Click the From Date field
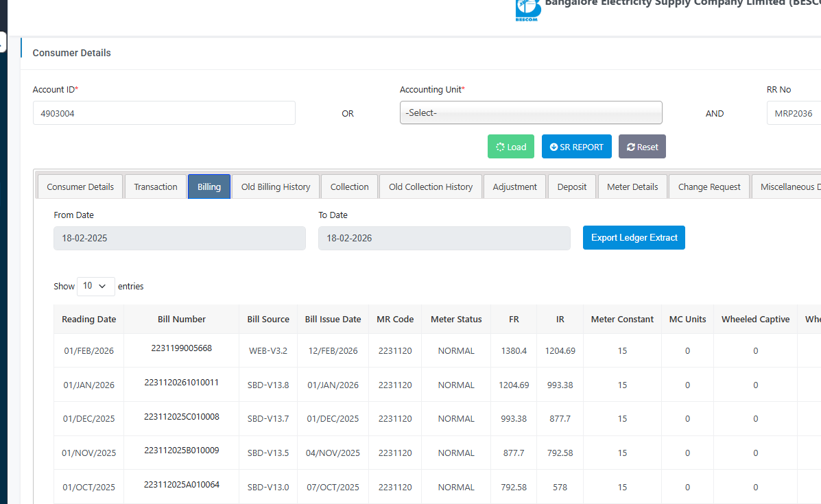Image resolution: width=821 pixels, height=504 pixels. coord(180,239)
